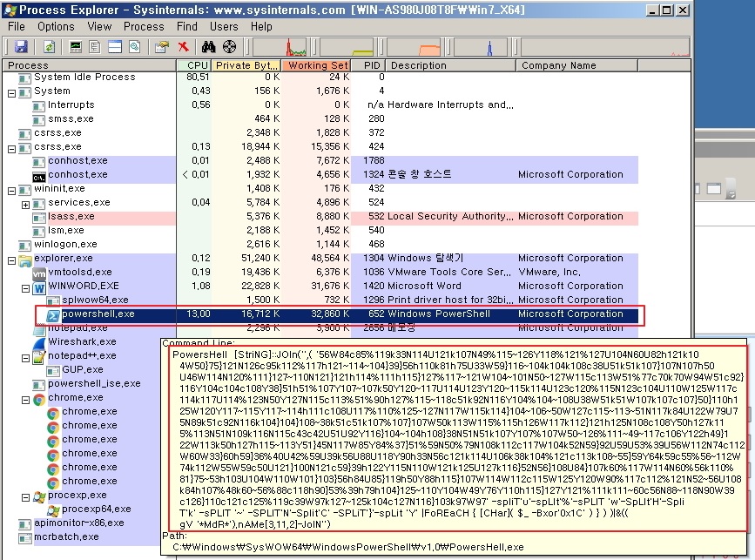
Task: Click the I/O mini graph with blue spike
Action: coord(481,47)
